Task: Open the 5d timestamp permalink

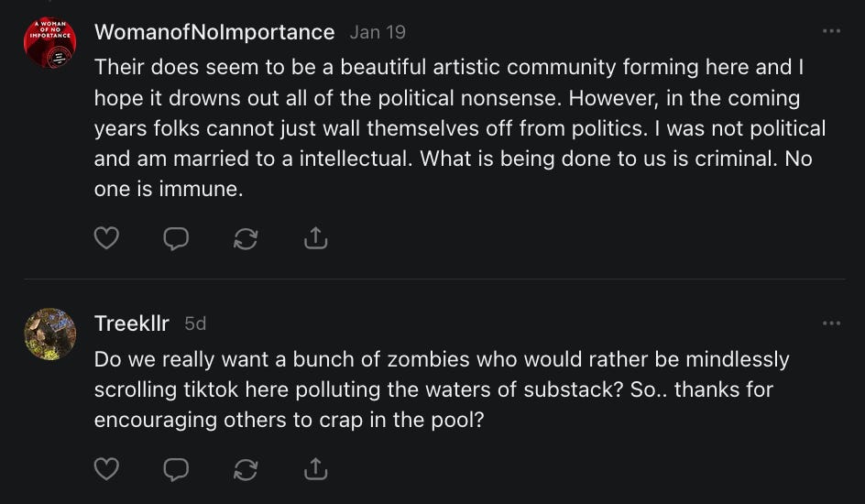Action: pyautogui.click(x=195, y=323)
